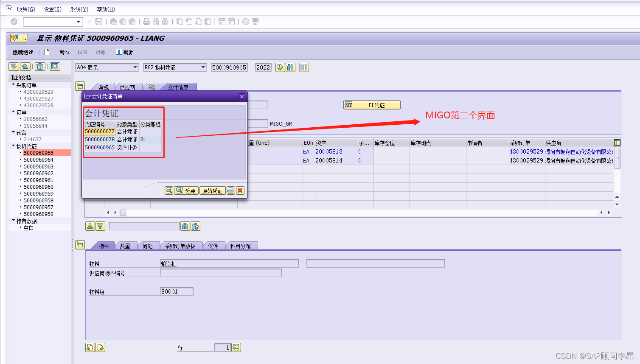The height and width of the screenshot is (364, 640).
Task: Click the find next binoculars-plus icon
Action: coord(195,226)
